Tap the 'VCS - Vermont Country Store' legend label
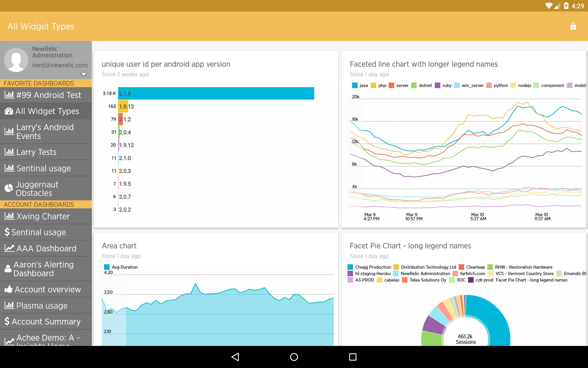Image resolution: width=588 pixels, height=368 pixels. (x=524, y=273)
